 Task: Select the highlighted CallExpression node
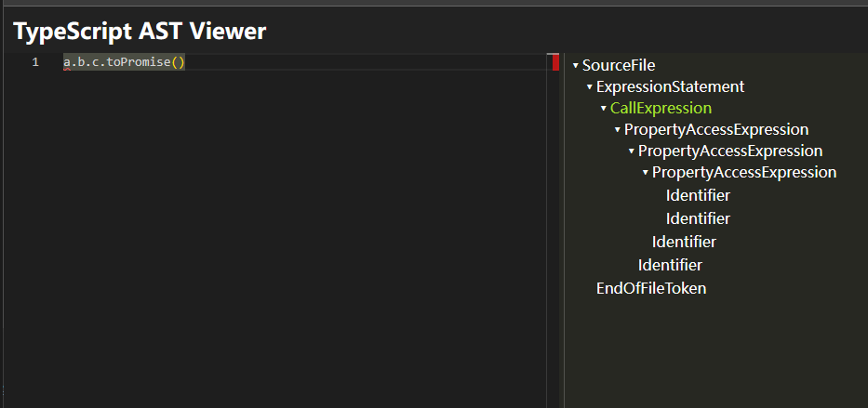pos(661,108)
